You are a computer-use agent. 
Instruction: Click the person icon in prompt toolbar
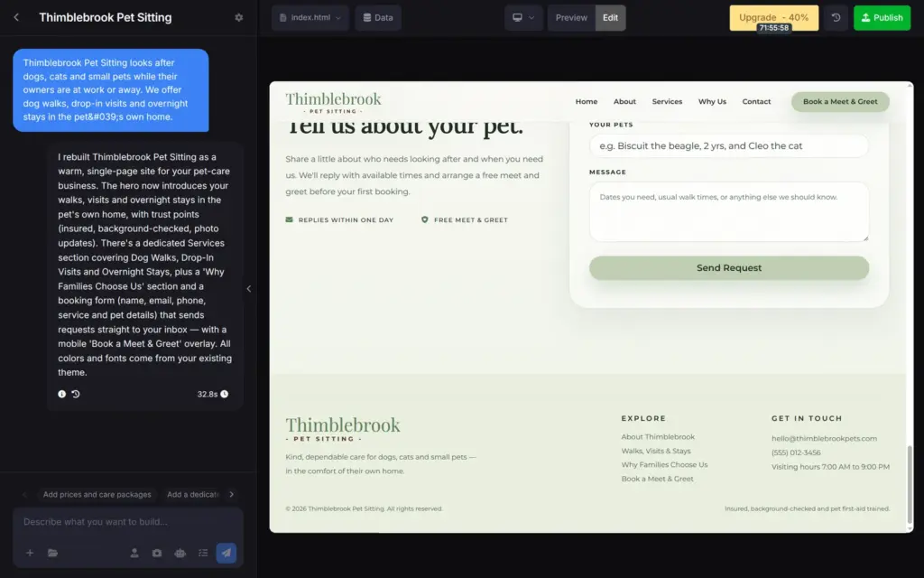pos(134,553)
